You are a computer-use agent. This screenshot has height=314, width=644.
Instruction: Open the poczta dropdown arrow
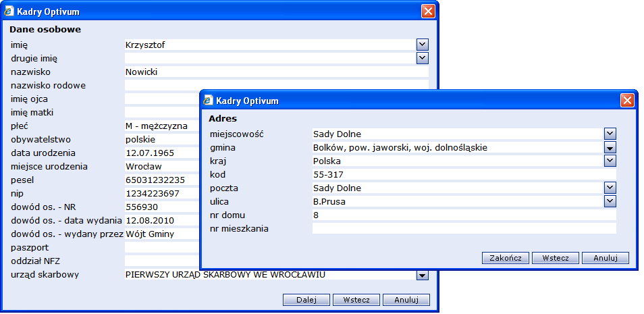point(610,188)
